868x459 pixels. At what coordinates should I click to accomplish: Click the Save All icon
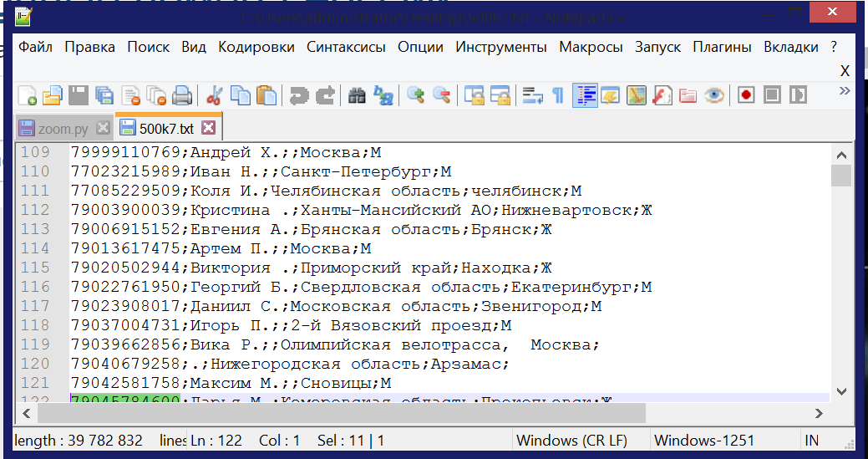click(104, 96)
